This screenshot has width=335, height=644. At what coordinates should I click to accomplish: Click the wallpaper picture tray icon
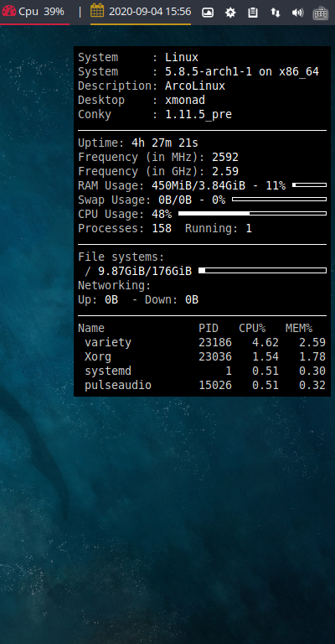pyautogui.click(x=208, y=13)
